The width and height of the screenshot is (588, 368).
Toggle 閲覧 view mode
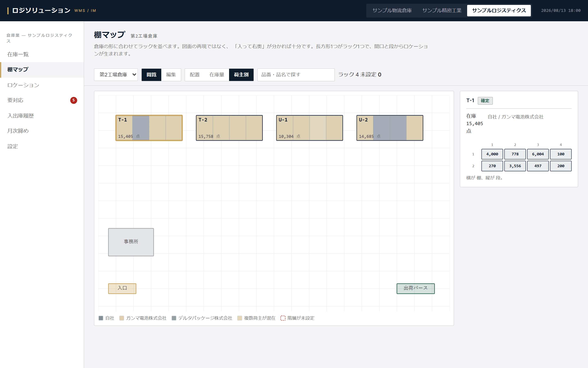click(151, 74)
